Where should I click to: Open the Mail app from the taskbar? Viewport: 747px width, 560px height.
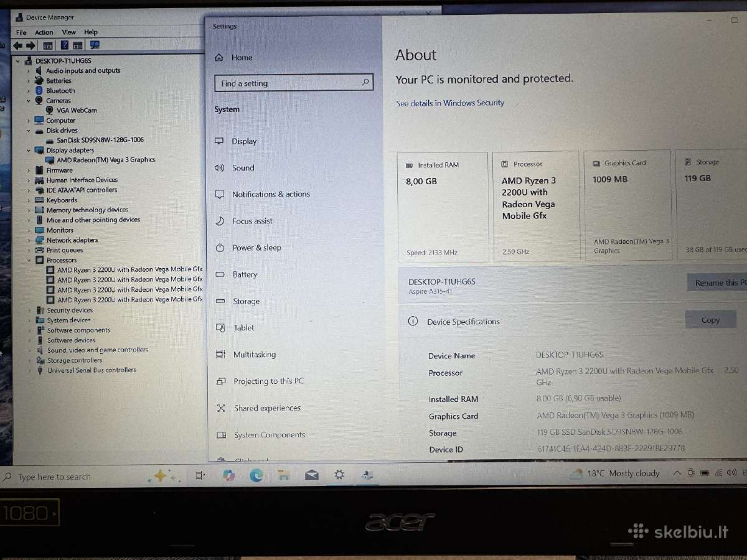click(312, 475)
